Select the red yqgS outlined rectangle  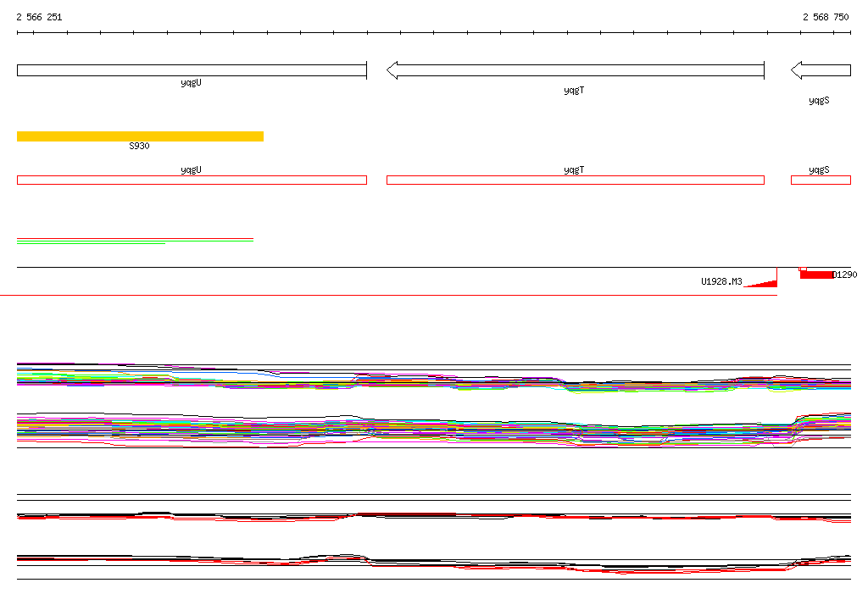(821, 180)
